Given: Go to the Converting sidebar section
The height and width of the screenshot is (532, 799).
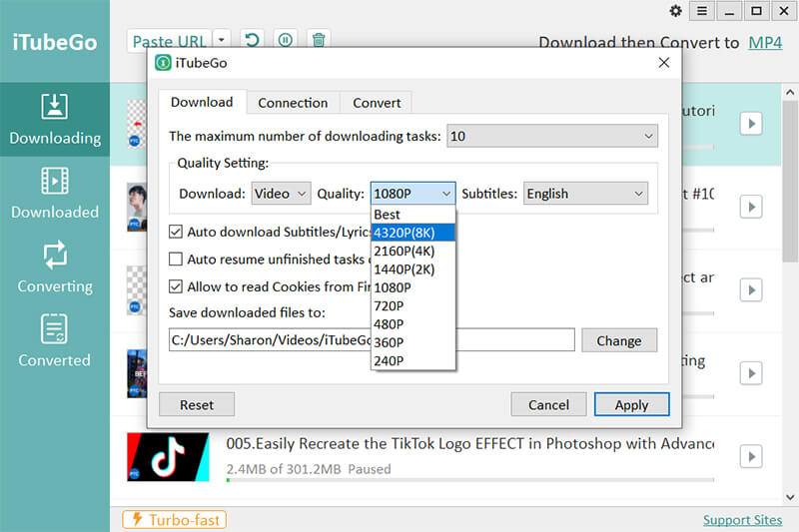Looking at the screenshot, I should click(55, 267).
